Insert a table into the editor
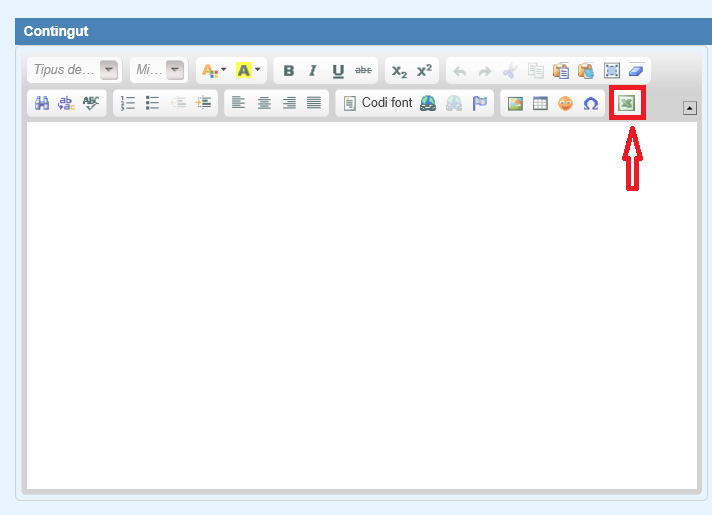The width and height of the screenshot is (712, 515). (x=540, y=103)
